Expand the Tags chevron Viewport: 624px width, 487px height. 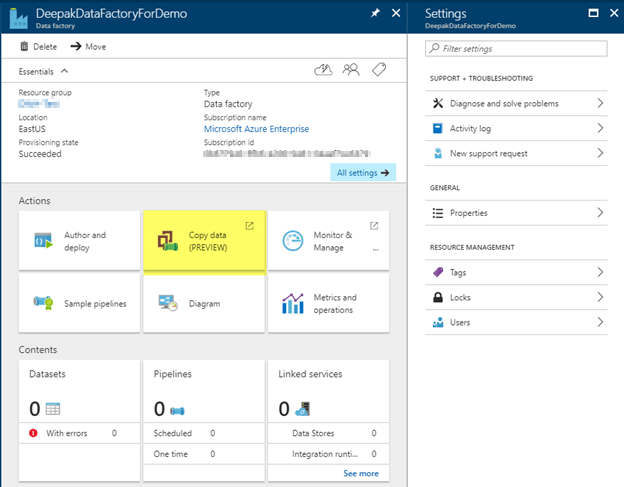click(600, 272)
